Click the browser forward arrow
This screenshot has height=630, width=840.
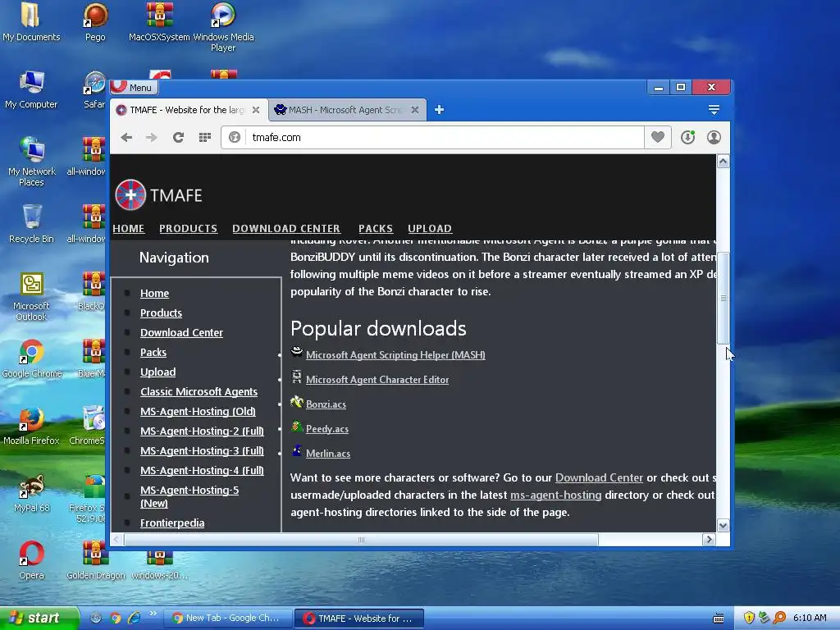tap(152, 138)
